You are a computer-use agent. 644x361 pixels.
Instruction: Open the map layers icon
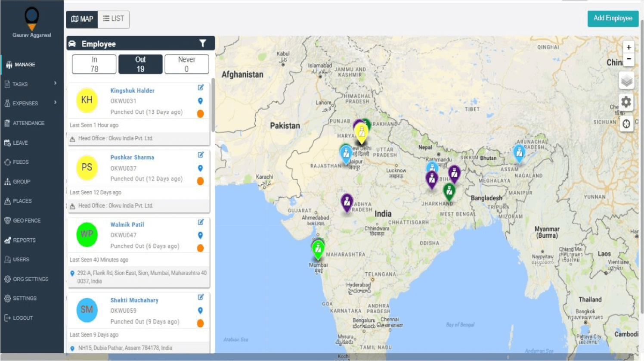tap(626, 80)
